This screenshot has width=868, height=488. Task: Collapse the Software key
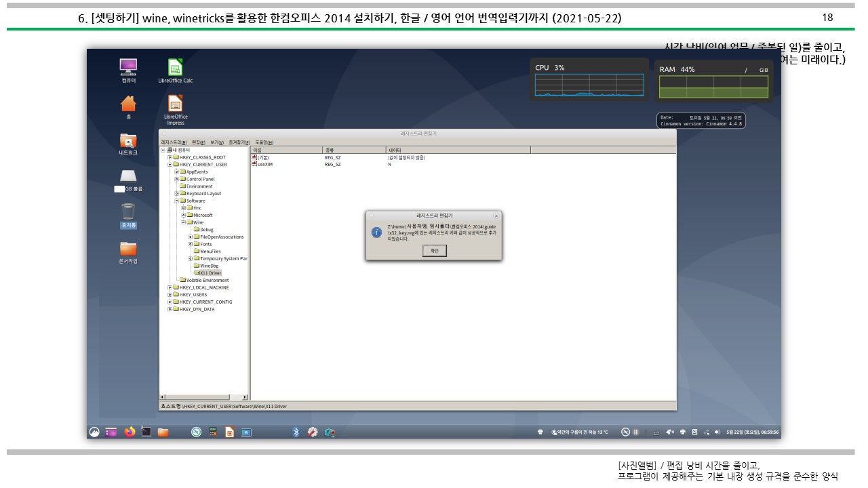point(176,201)
